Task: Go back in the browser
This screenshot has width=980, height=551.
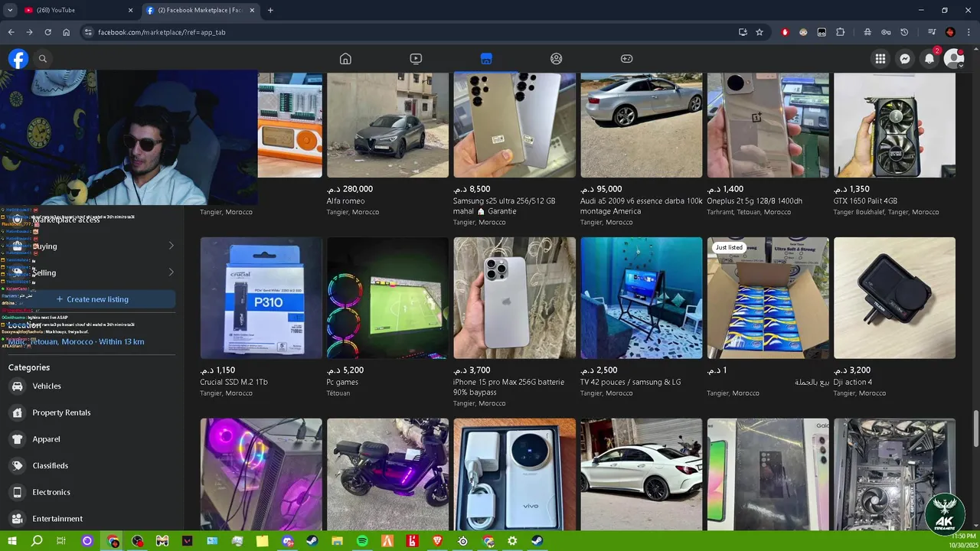Action: [11, 32]
